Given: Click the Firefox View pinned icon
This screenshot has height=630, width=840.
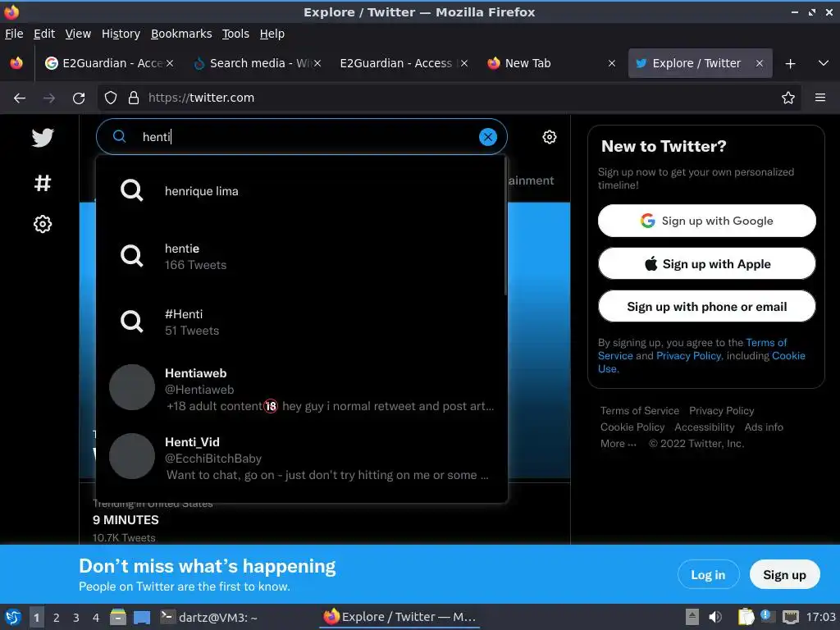Looking at the screenshot, I should tap(16, 63).
